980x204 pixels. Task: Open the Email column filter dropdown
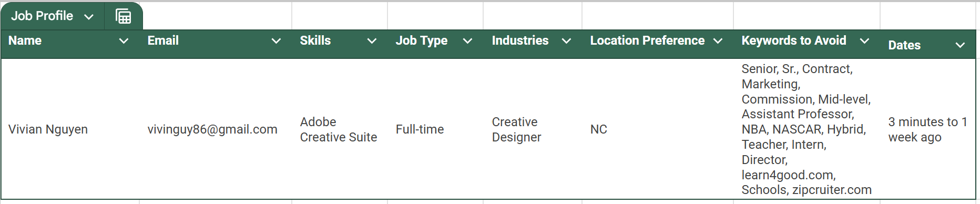[276, 41]
